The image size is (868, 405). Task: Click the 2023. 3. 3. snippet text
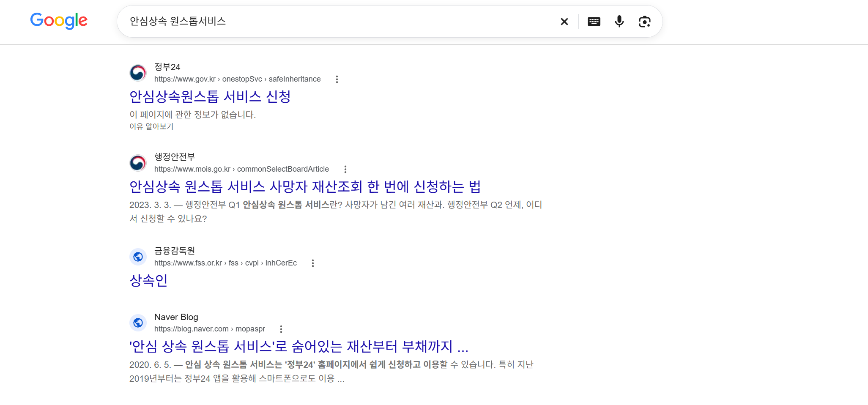point(336,212)
